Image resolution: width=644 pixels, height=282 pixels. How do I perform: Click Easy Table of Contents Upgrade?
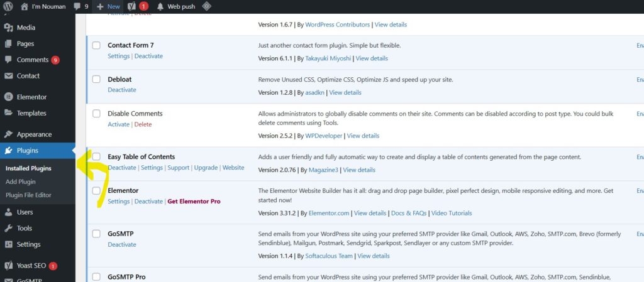206,168
